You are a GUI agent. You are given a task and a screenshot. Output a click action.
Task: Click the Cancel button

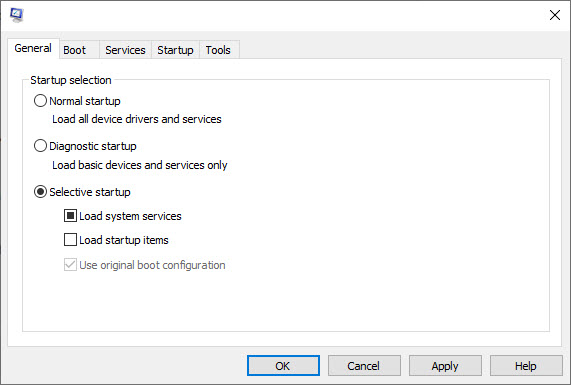click(364, 366)
